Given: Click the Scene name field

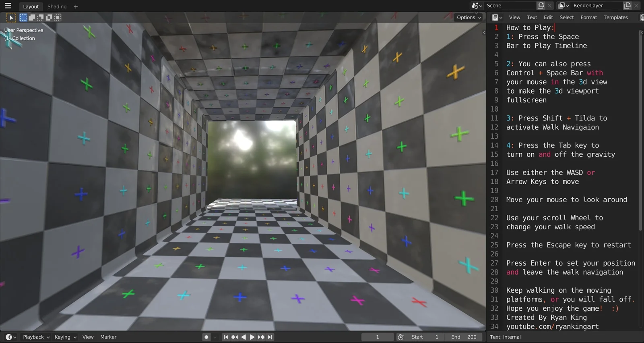Looking at the screenshot, I should click(x=510, y=6).
